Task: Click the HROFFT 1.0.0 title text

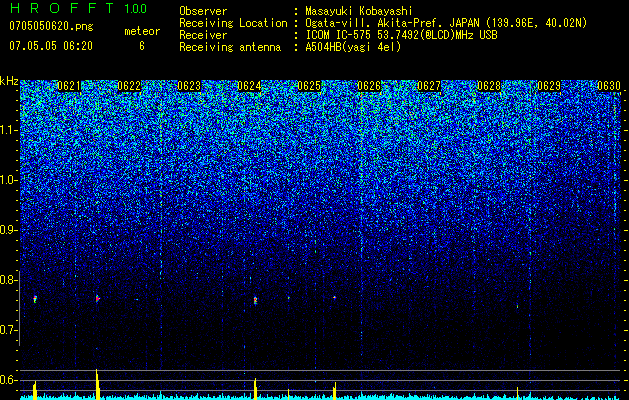Action: tap(79, 8)
